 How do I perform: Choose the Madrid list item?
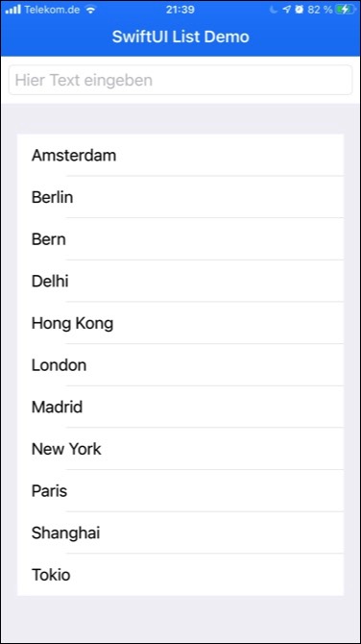coord(180,407)
